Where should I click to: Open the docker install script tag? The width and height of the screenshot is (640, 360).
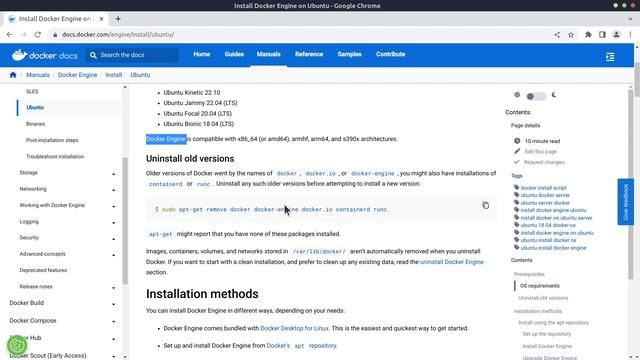coord(543,188)
